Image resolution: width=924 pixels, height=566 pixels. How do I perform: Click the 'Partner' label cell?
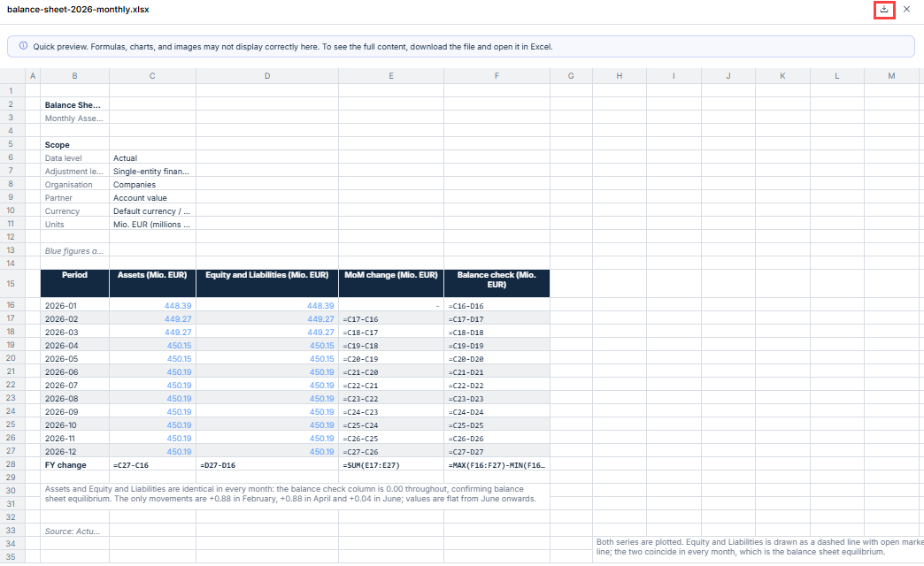[x=75, y=198]
